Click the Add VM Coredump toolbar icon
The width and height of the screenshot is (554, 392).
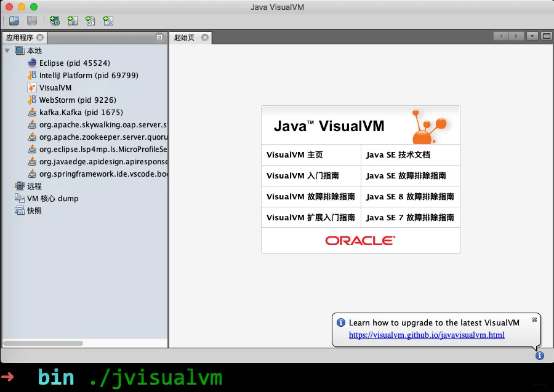pyautogui.click(x=90, y=21)
